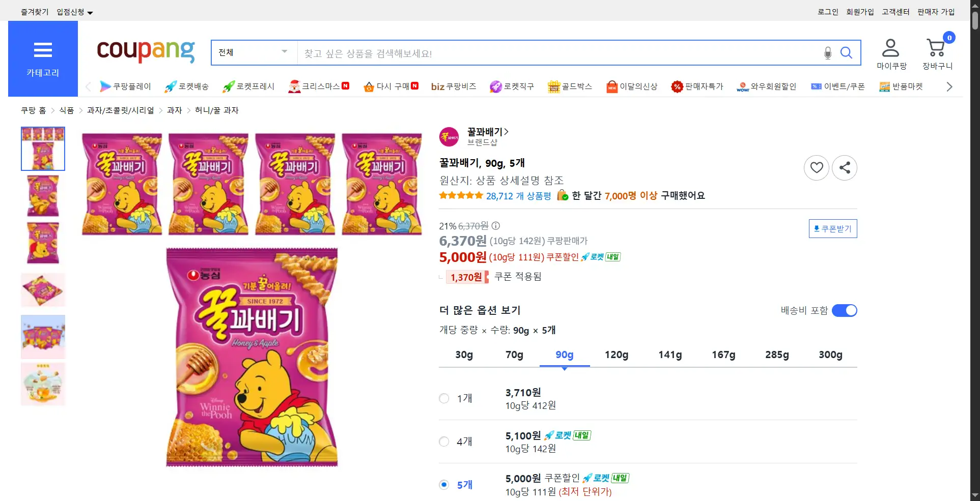Select the 1개 quantity radio option
The width and height of the screenshot is (980, 501).
coord(444,398)
